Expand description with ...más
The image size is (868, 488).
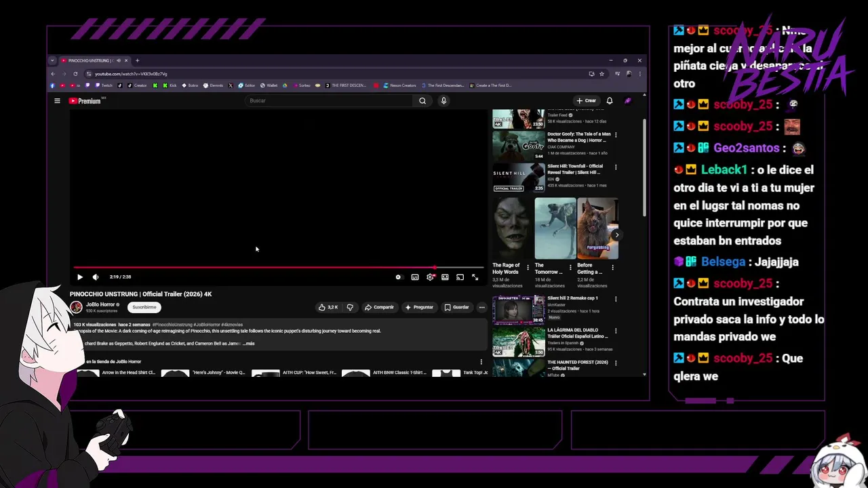pyautogui.click(x=249, y=344)
